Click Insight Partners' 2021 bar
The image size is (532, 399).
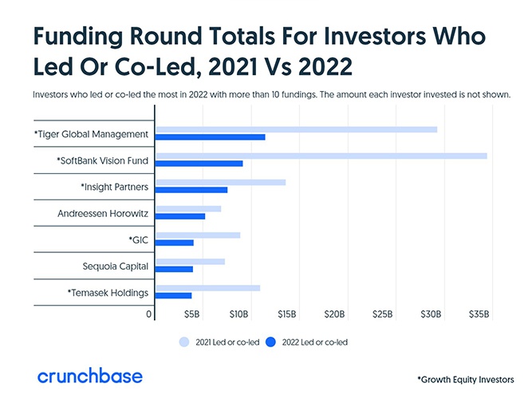(220, 182)
